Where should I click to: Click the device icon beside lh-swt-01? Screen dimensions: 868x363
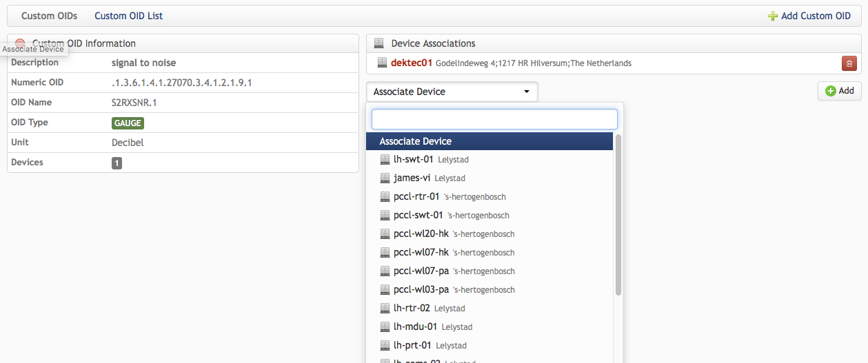pos(385,159)
